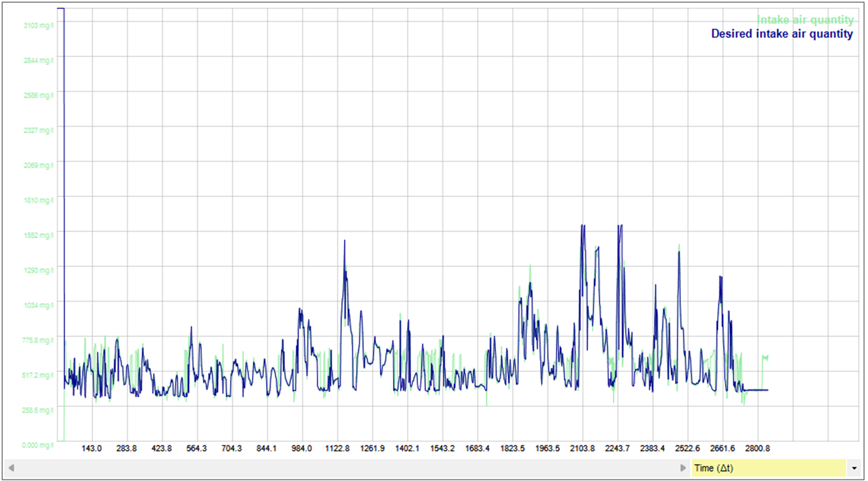The image size is (868, 481).
Task: Click the 984.0 time axis value
Action: pyautogui.click(x=301, y=449)
